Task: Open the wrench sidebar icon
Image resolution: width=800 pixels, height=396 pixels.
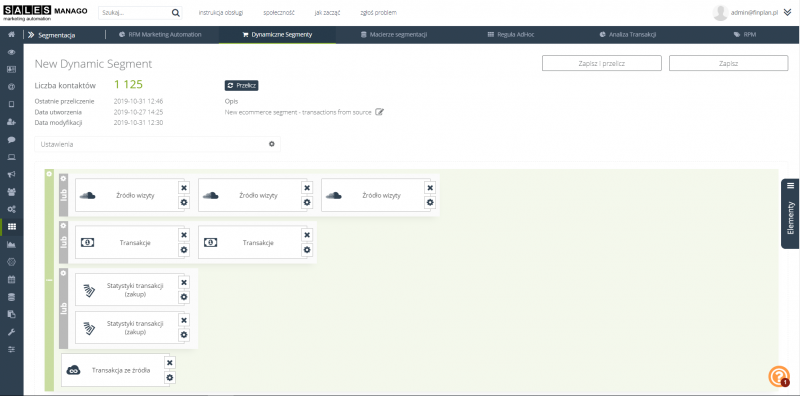Action: (11, 332)
